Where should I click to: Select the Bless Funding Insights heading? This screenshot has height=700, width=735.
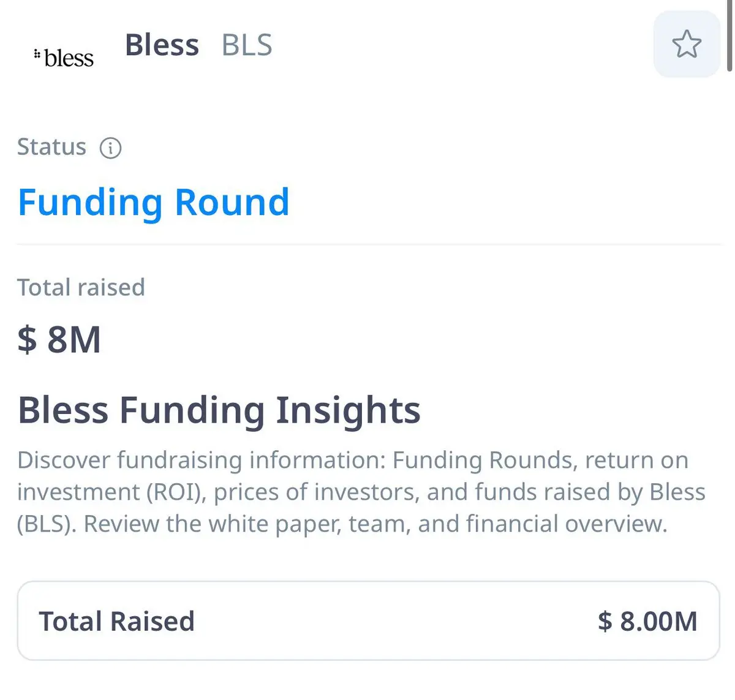(x=219, y=410)
